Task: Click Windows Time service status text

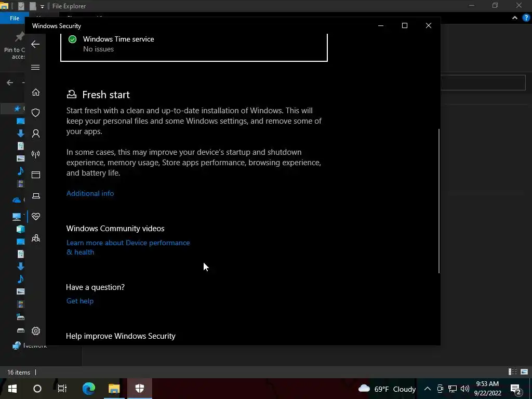Action: point(98,49)
